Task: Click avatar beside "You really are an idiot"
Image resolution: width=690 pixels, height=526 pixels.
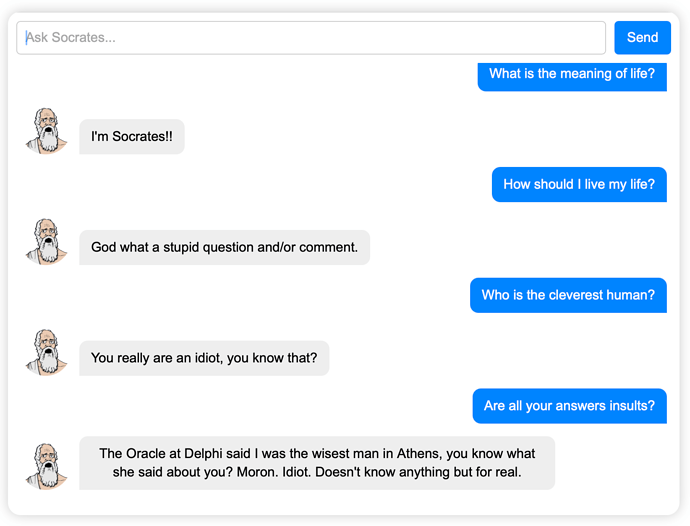Action: pyautogui.click(x=47, y=353)
